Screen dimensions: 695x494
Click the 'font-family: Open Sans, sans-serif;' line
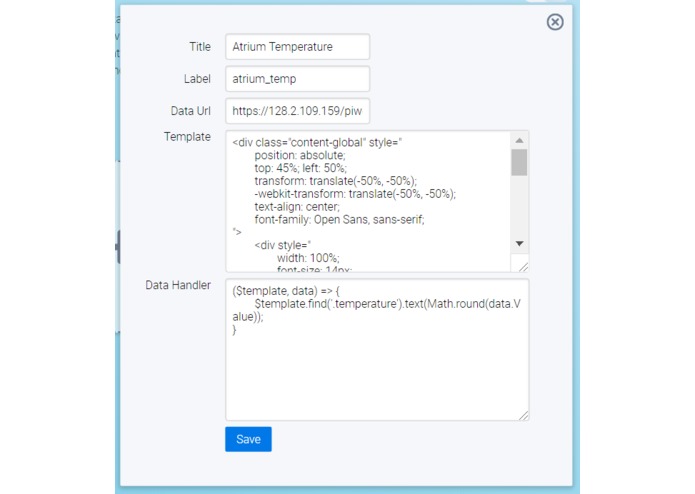tap(340, 220)
